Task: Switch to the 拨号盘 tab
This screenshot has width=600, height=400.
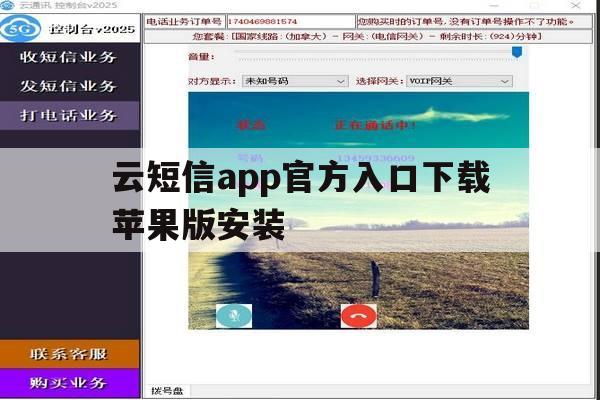Action: 167,391
